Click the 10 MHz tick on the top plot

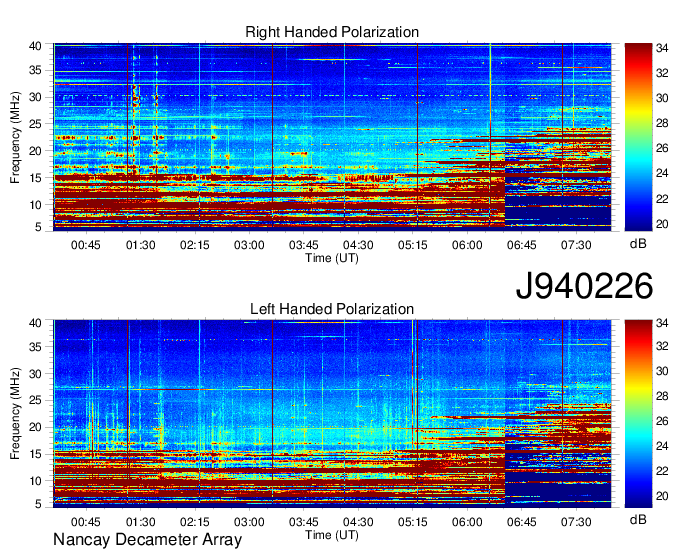coord(35,205)
